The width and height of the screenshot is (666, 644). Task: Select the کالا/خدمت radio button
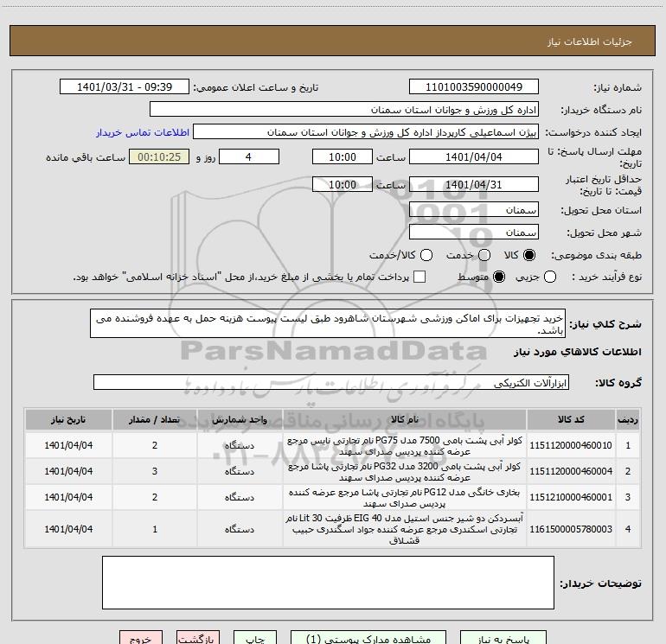tap(426, 255)
